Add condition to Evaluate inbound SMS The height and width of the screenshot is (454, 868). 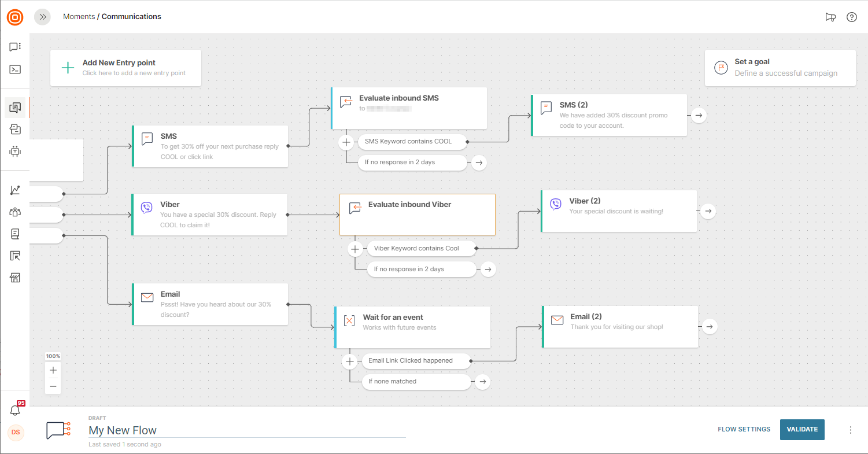pos(346,142)
